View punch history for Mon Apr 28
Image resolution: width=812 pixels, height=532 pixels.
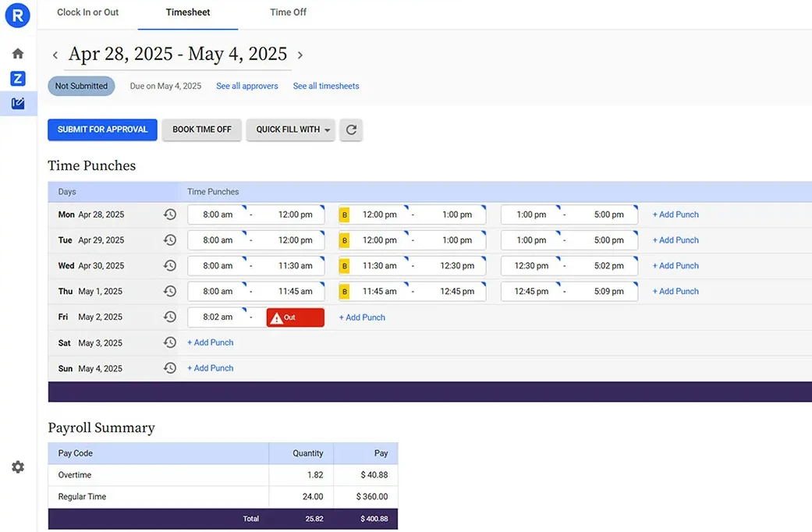(x=169, y=215)
